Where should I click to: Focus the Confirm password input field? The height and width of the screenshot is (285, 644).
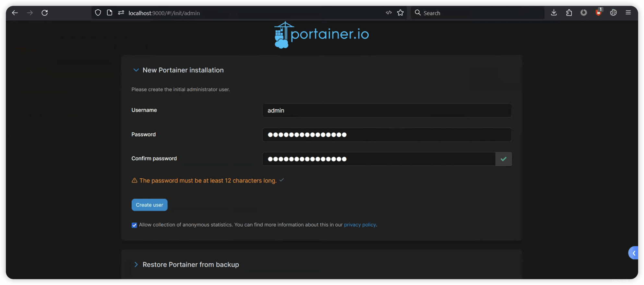[x=379, y=159]
